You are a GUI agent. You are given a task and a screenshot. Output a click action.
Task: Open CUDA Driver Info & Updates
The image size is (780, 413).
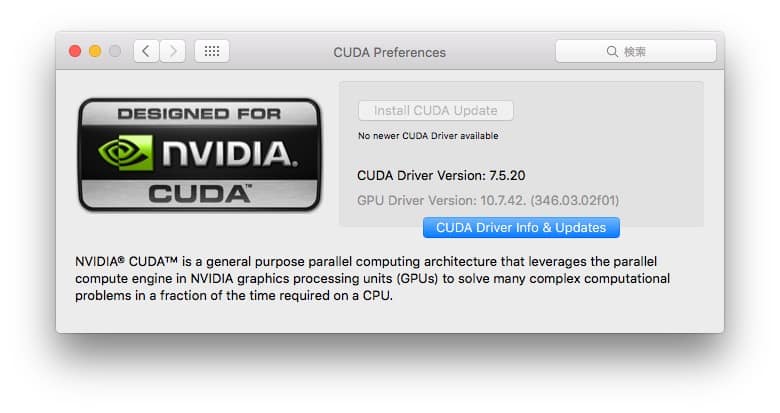[x=521, y=228]
